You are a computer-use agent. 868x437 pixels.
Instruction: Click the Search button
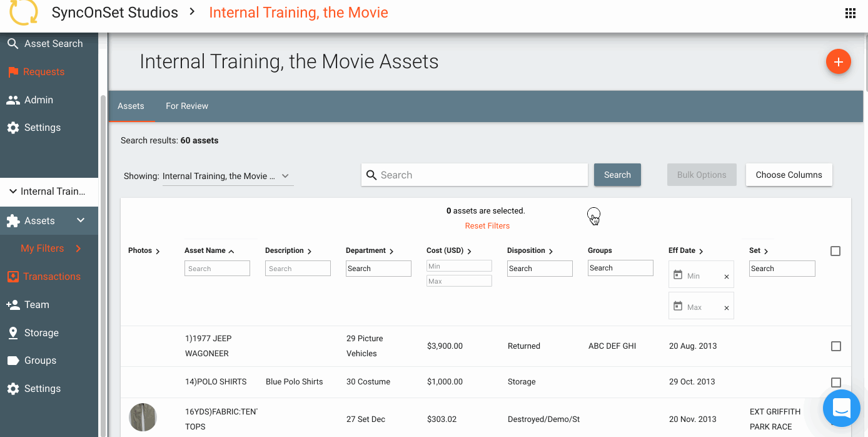click(x=617, y=175)
